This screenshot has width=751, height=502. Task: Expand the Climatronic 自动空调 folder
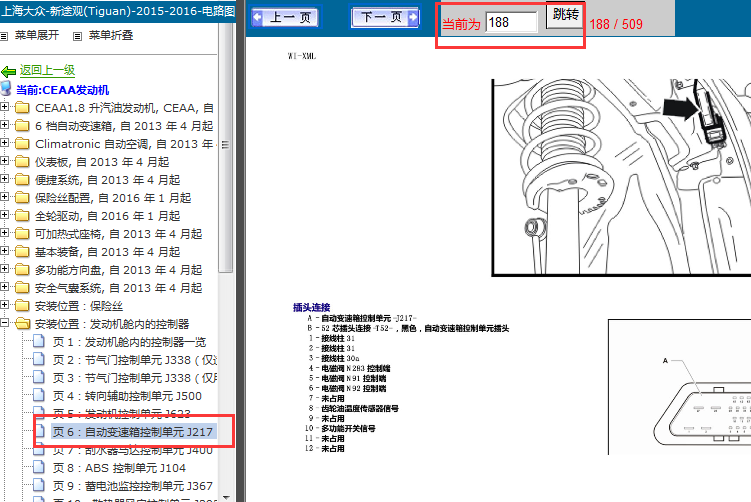point(4,142)
